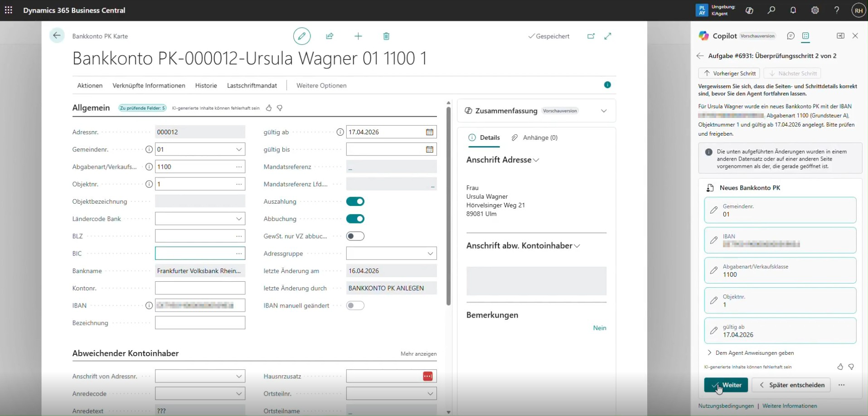Open the app launcher waffle menu
868x416 pixels.
click(x=9, y=10)
